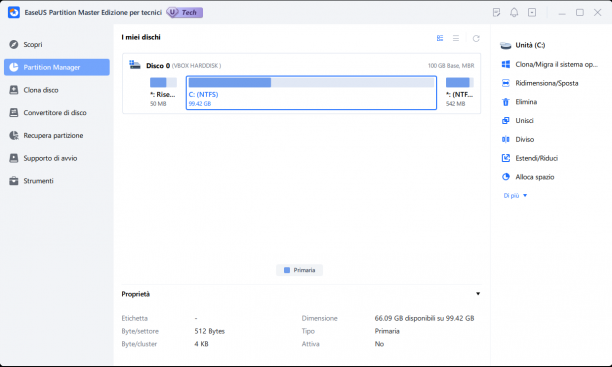The image size is (612, 367).
Task: Click 66.09 GB disponibili su 99.42 GB
Action: click(424, 318)
